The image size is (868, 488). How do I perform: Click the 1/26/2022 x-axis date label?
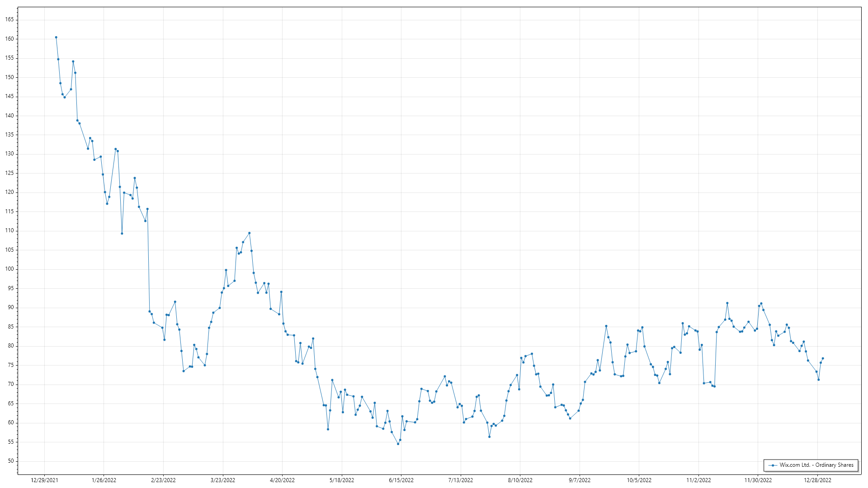coord(104,480)
